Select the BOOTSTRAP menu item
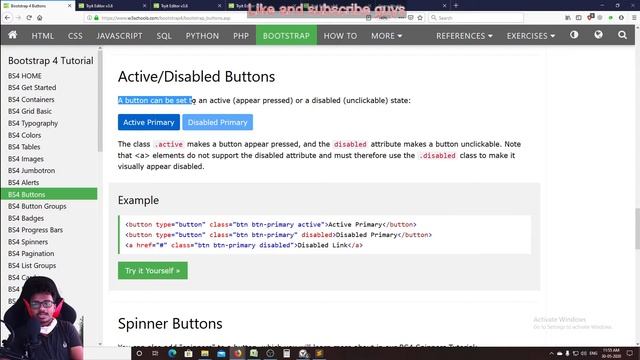 tap(286, 36)
